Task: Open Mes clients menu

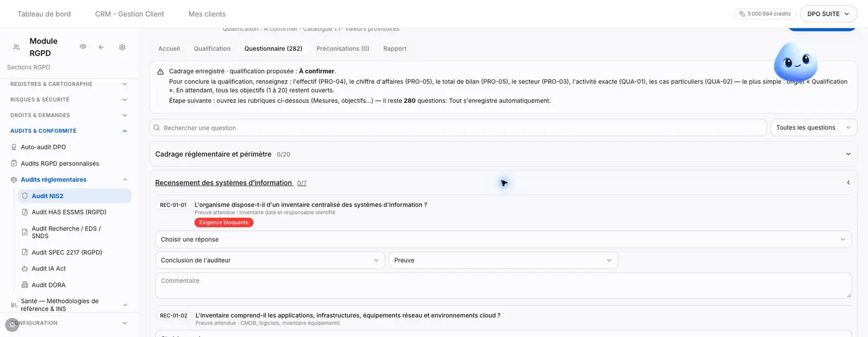Action: [207, 14]
